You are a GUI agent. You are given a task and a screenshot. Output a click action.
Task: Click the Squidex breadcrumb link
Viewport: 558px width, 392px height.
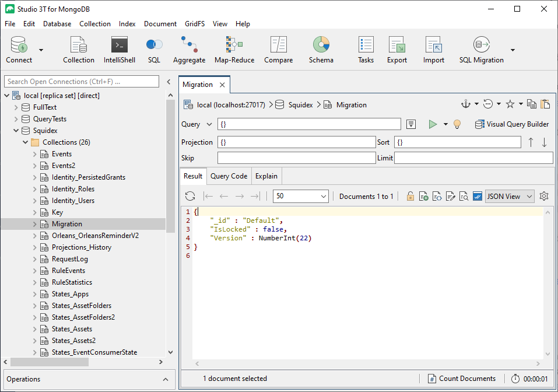point(300,104)
